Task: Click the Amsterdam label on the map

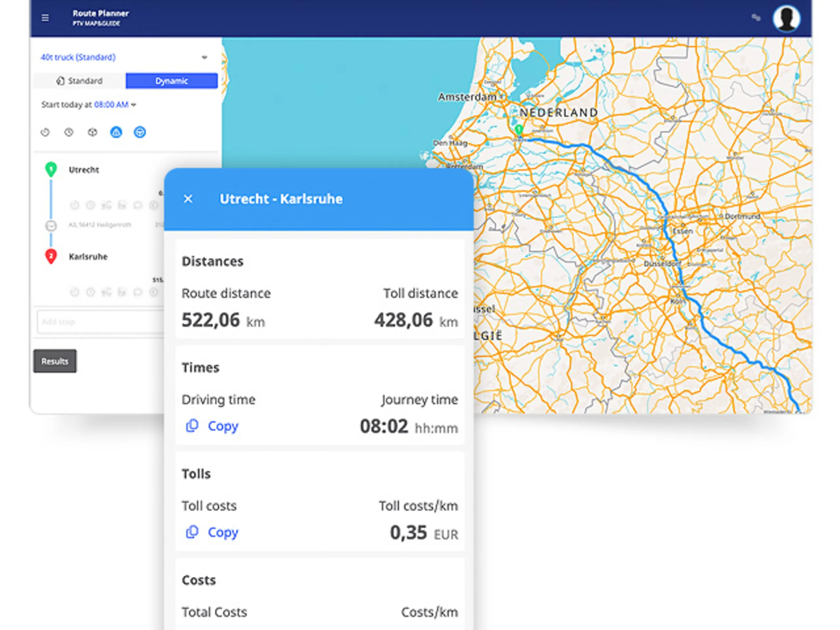Action: point(467,97)
